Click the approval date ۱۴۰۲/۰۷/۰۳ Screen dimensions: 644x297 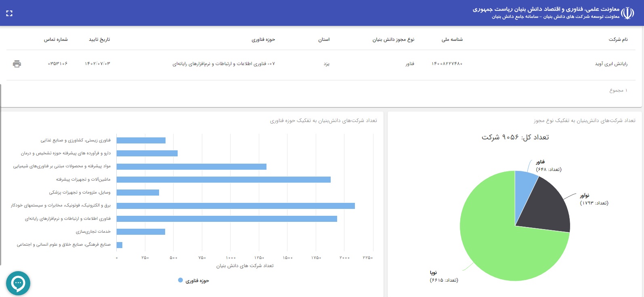pos(97,64)
